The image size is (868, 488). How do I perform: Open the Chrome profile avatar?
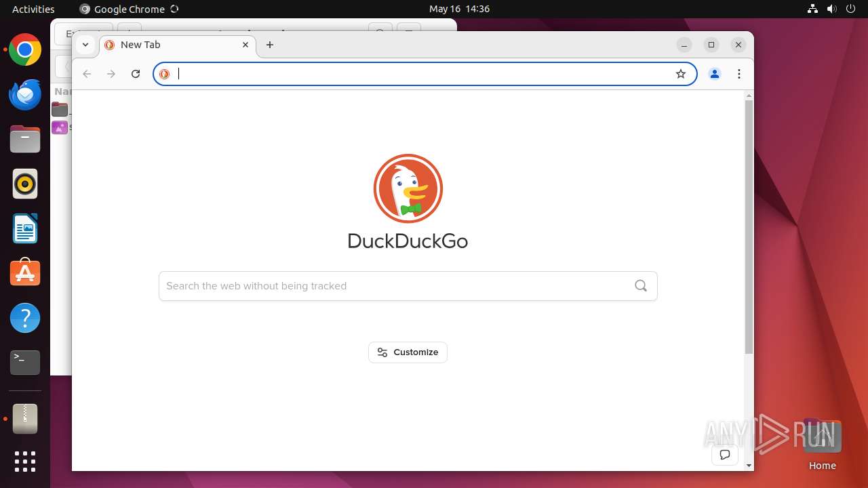click(x=715, y=74)
